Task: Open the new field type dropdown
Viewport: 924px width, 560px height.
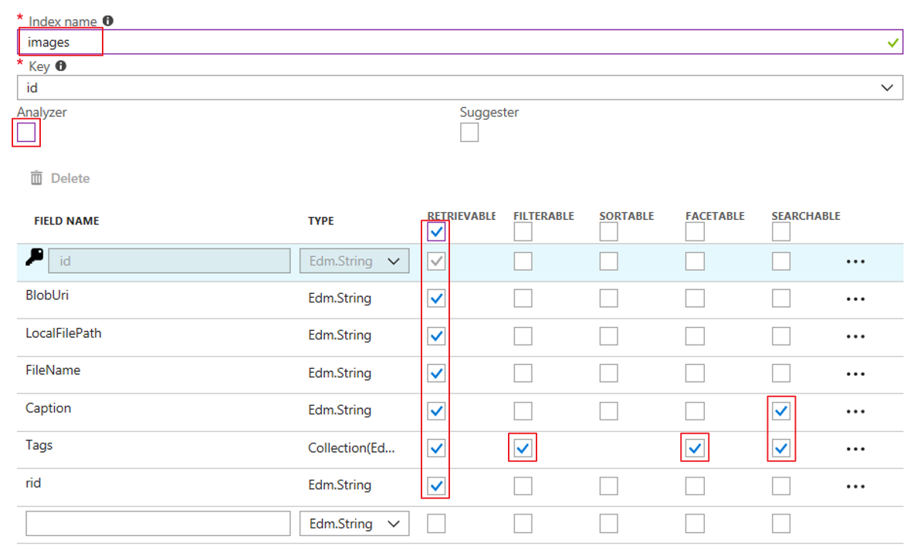Action: pos(354,524)
